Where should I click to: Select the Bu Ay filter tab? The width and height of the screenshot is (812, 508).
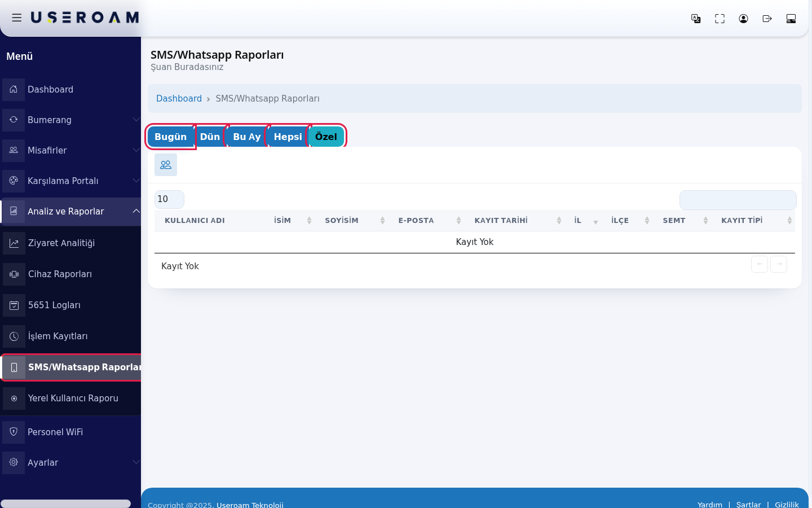[x=247, y=137]
